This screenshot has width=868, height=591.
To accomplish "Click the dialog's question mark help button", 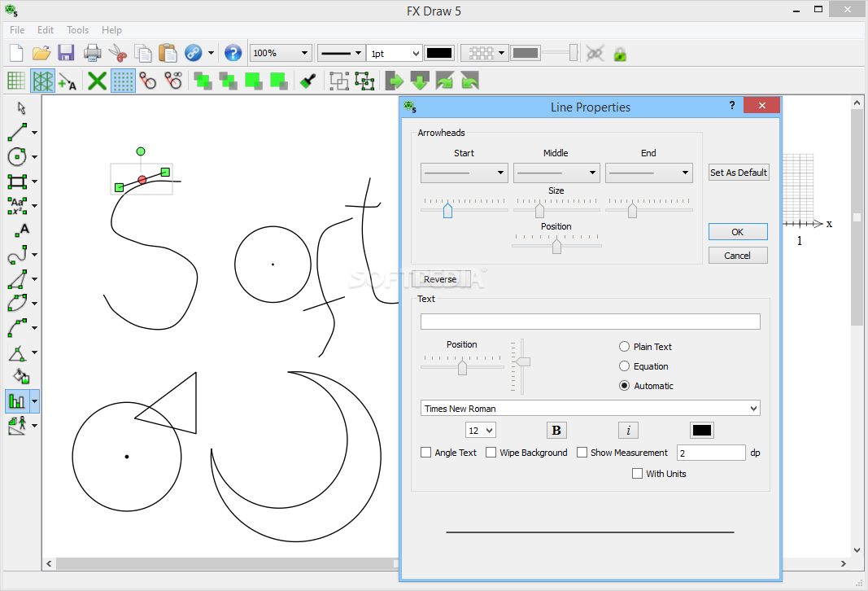I will 732,105.
